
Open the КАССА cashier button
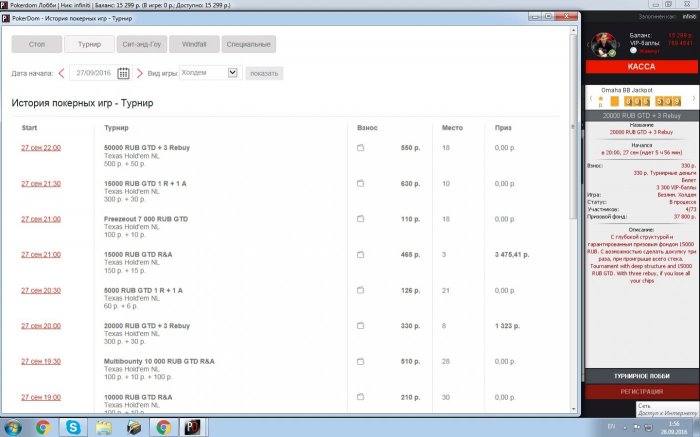tap(641, 67)
